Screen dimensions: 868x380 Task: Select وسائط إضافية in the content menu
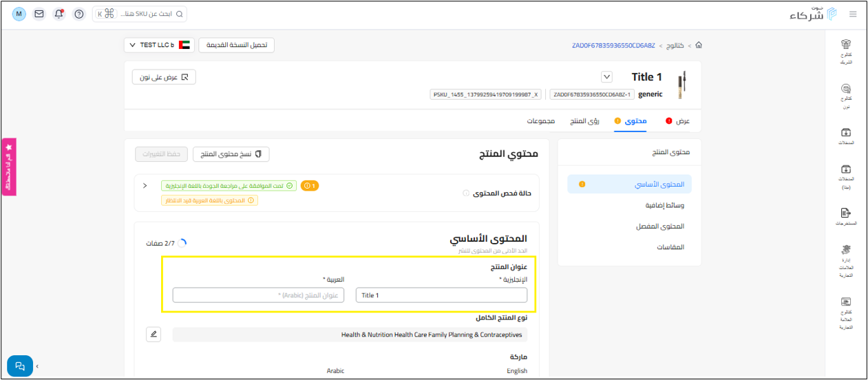click(664, 205)
